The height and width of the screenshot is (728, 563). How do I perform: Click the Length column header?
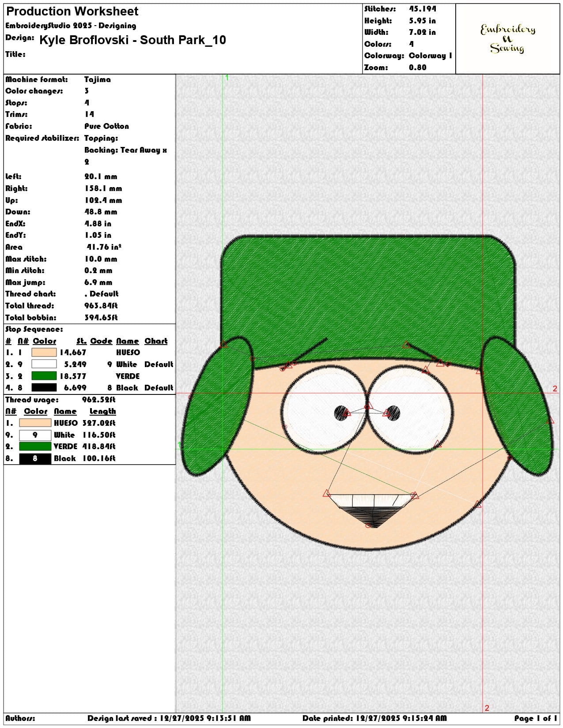tap(102, 411)
